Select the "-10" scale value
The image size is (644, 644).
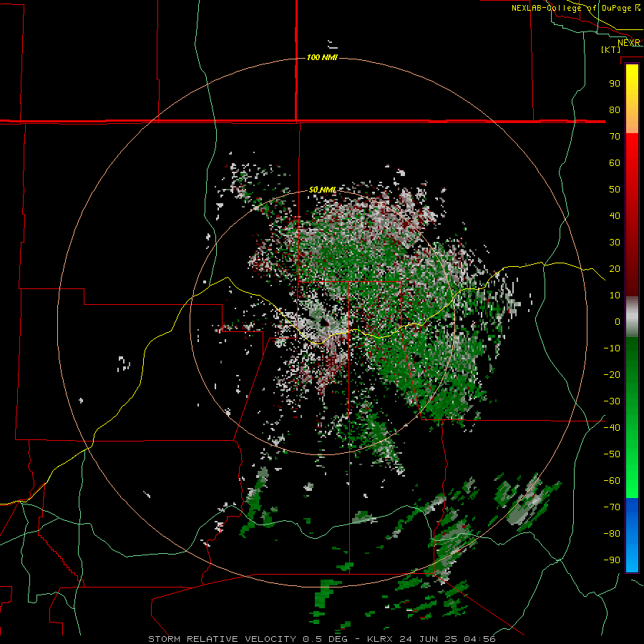tap(612, 348)
